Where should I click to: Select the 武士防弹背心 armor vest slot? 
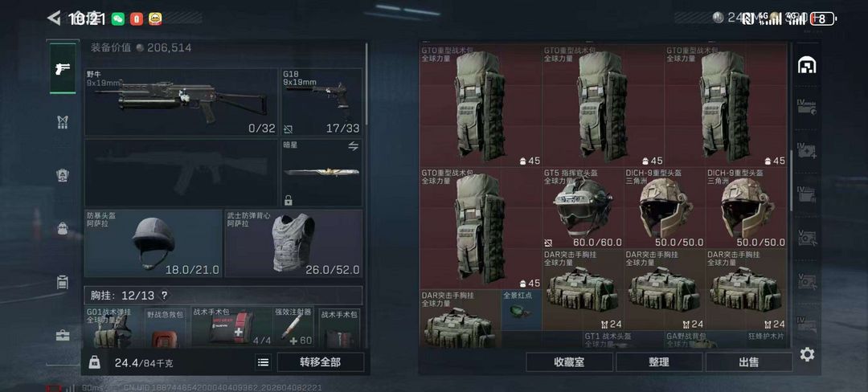(294, 243)
